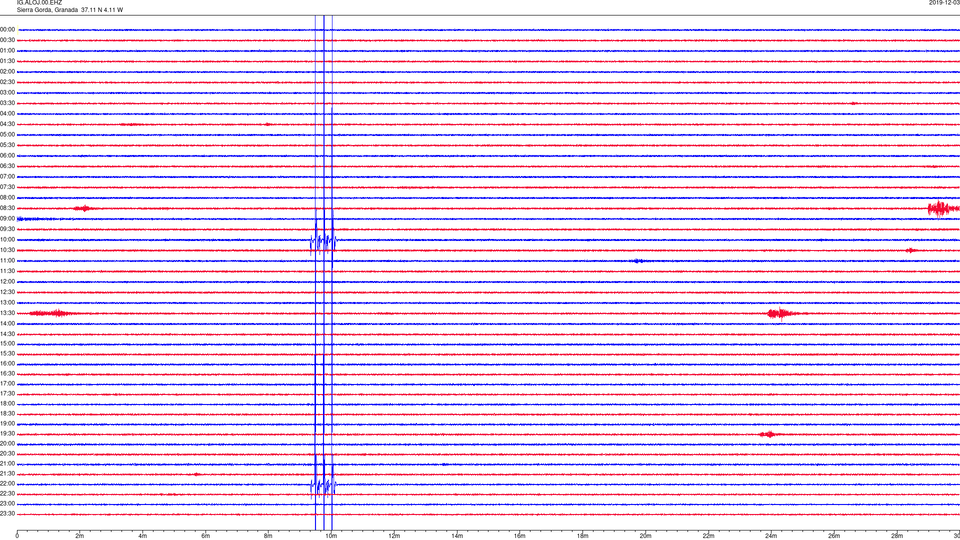Select the '17:00' trace time label
Viewport: 960px width, 540px height.
click(7, 384)
